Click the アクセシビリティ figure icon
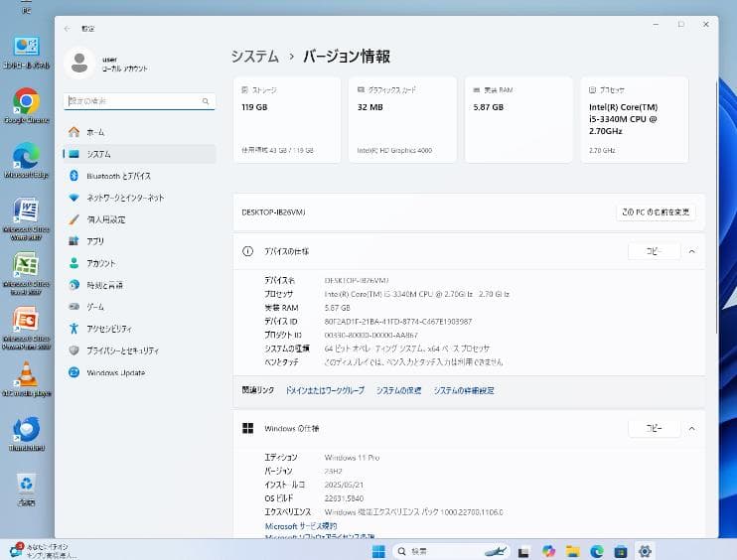This screenshot has width=737, height=560. click(x=74, y=329)
